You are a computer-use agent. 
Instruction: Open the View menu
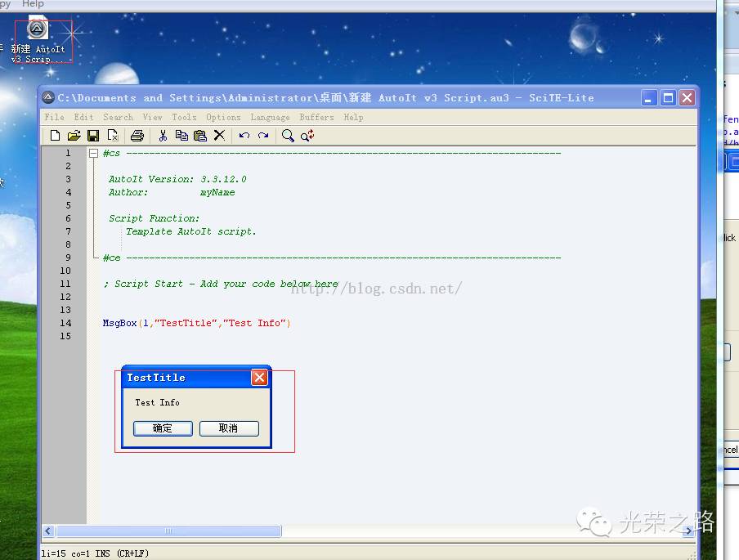tap(152, 117)
